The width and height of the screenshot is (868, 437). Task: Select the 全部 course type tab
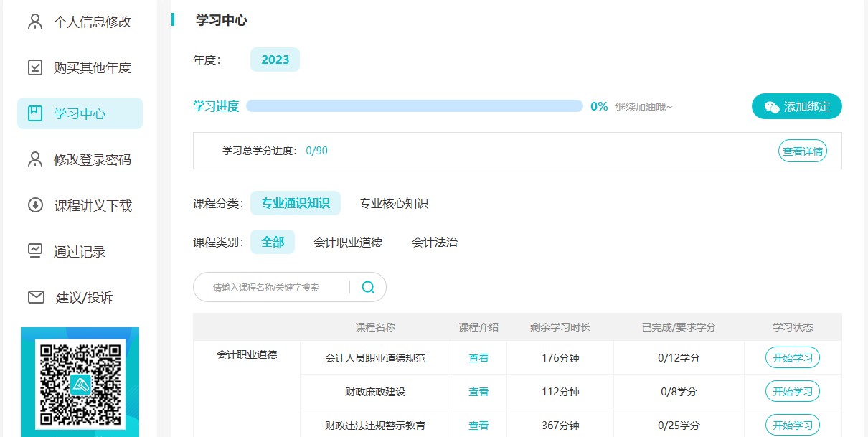[x=273, y=242]
